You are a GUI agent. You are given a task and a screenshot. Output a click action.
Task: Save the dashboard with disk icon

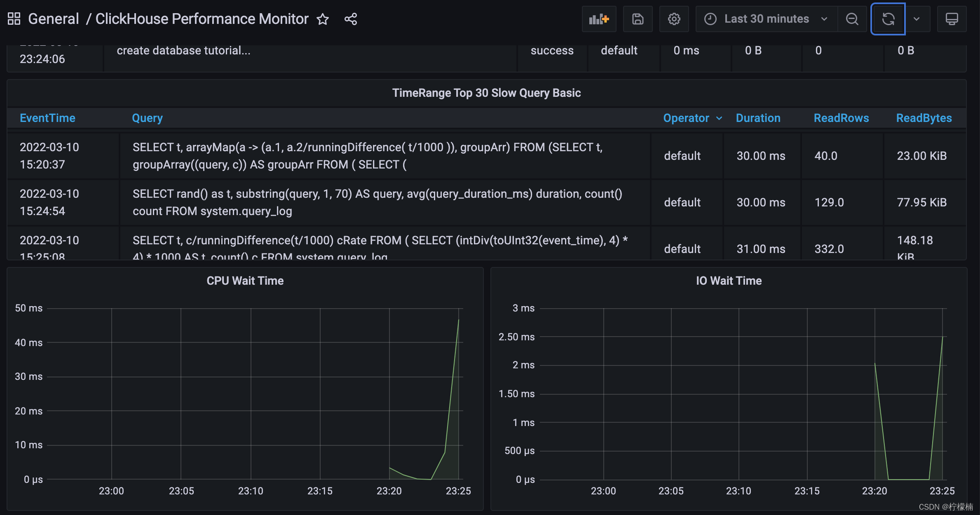coord(638,19)
